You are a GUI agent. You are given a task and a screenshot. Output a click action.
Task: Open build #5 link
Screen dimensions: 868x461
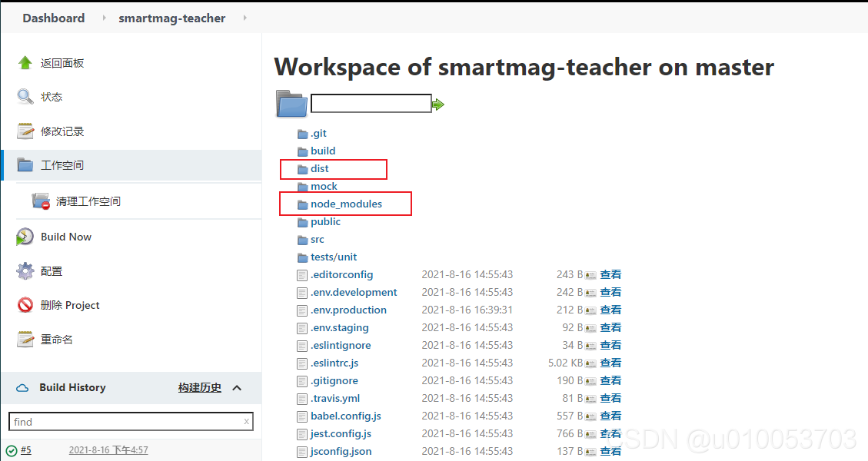tap(26, 450)
